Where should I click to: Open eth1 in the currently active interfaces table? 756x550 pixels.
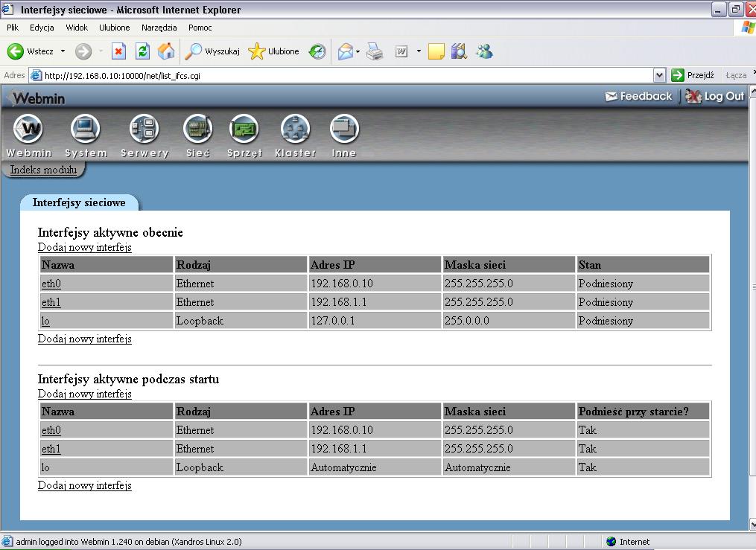(51, 302)
